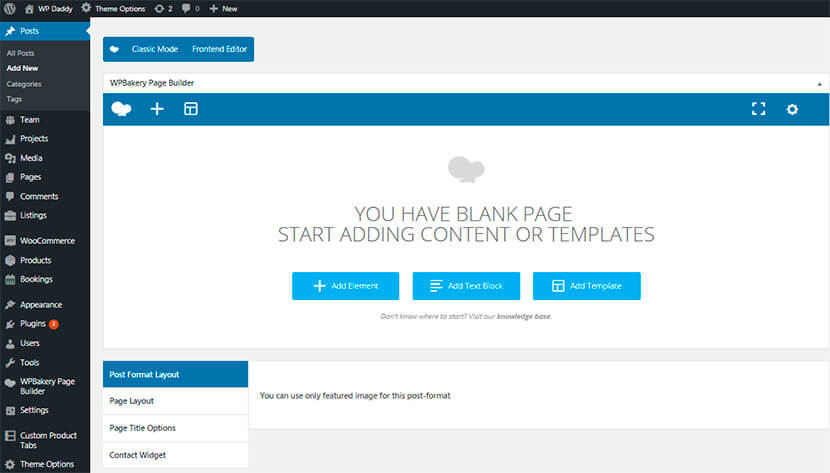This screenshot has width=830, height=473.
Task: Open Tags submenu item
Action: [x=14, y=99]
